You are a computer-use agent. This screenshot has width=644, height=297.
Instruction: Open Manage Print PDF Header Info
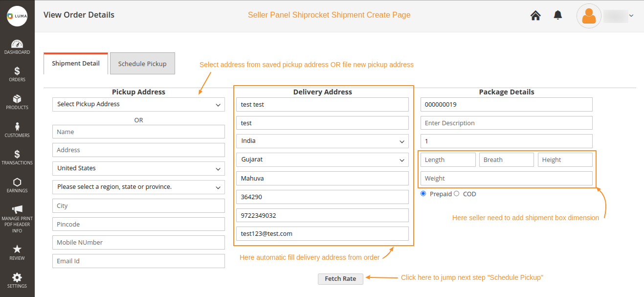[17, 215]
